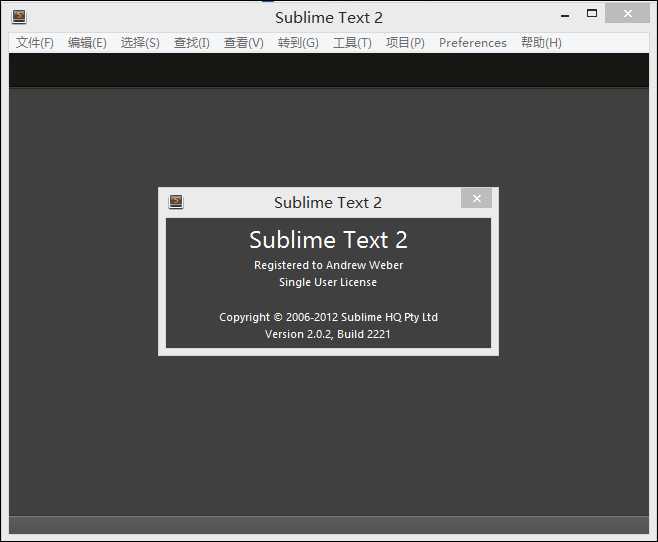The height and width of the screenshot is (542, 658).
Task: Click the large 'Sublime Text 2' dialog heading
Action: click(x=328, y=240)
